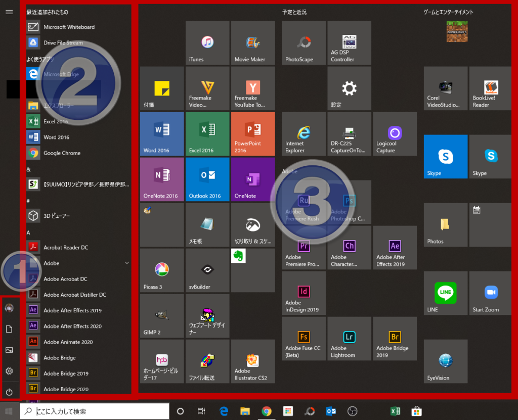The width and height of the screenshot is (518, 420).
Task: Launch Google Chrome from app list
Action: (x=78, y=153)
